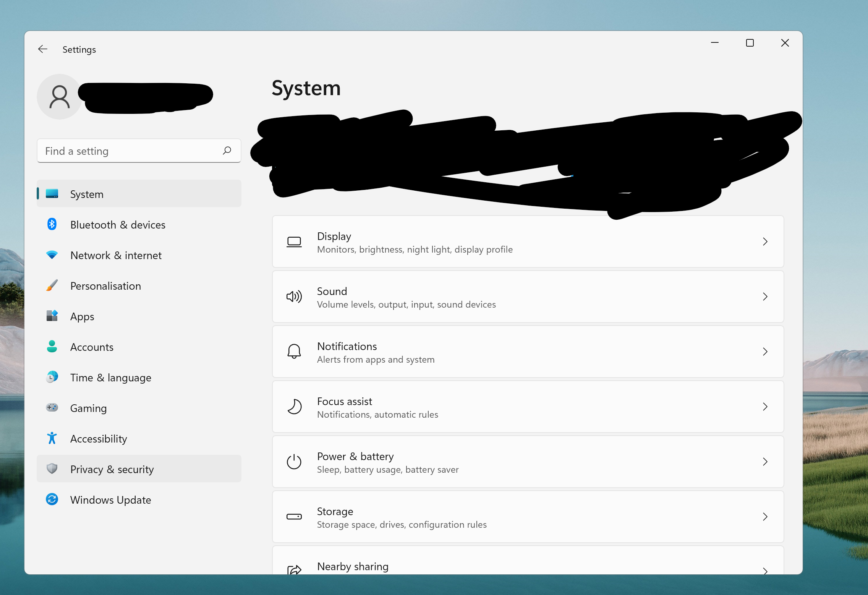Viewport: 868px width, 595px height.
Task: Minimize the Settings window
Action: 715,43
